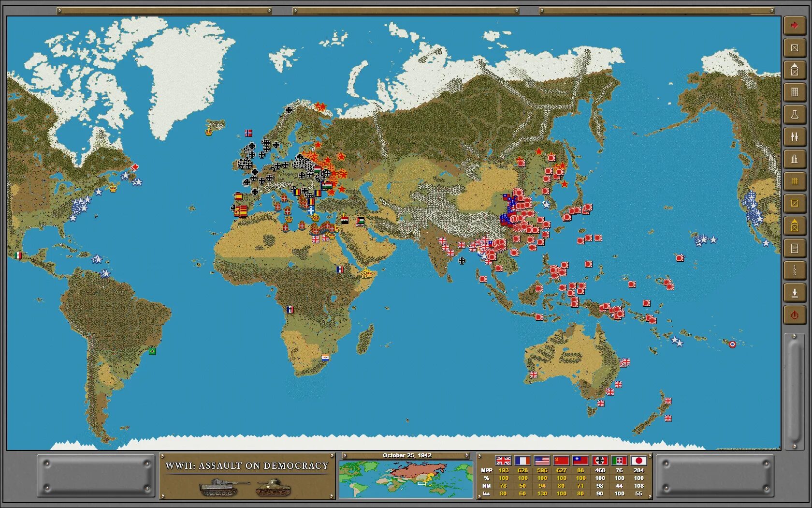Select the Japan flag in stats panel

point(638,461)
